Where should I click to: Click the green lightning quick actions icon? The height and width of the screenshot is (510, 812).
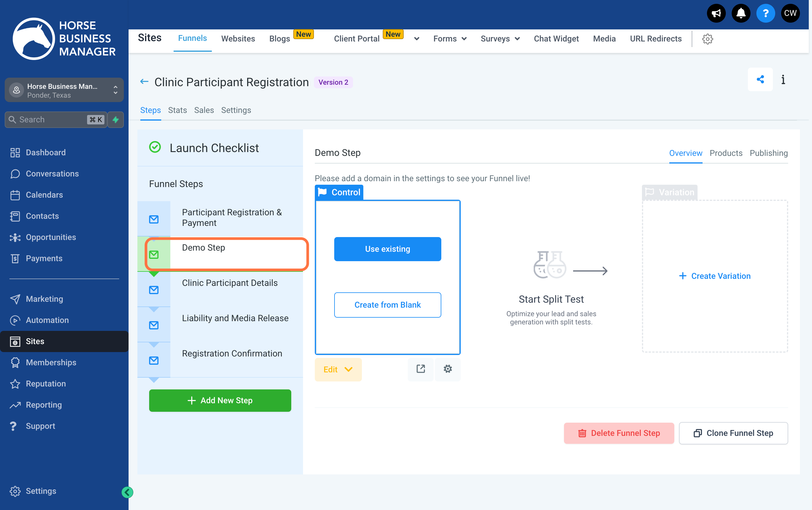[x=116, y=120]
